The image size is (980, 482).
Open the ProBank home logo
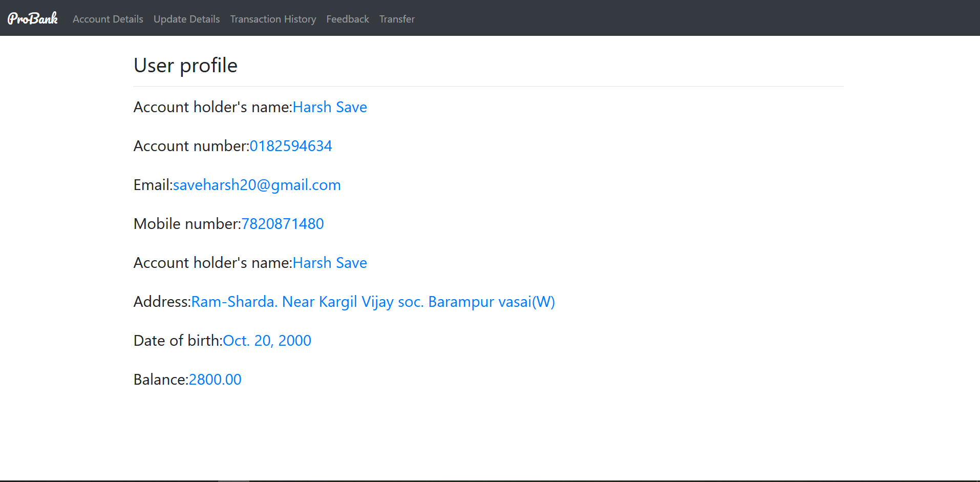click(x=32, y=18)
